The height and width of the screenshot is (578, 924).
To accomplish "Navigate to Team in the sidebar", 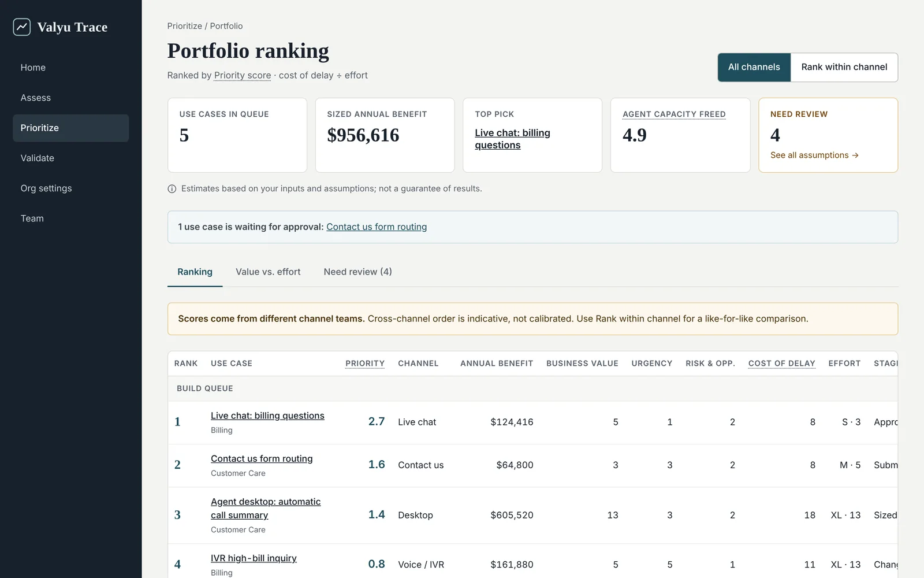I will [x=70, y=218].
